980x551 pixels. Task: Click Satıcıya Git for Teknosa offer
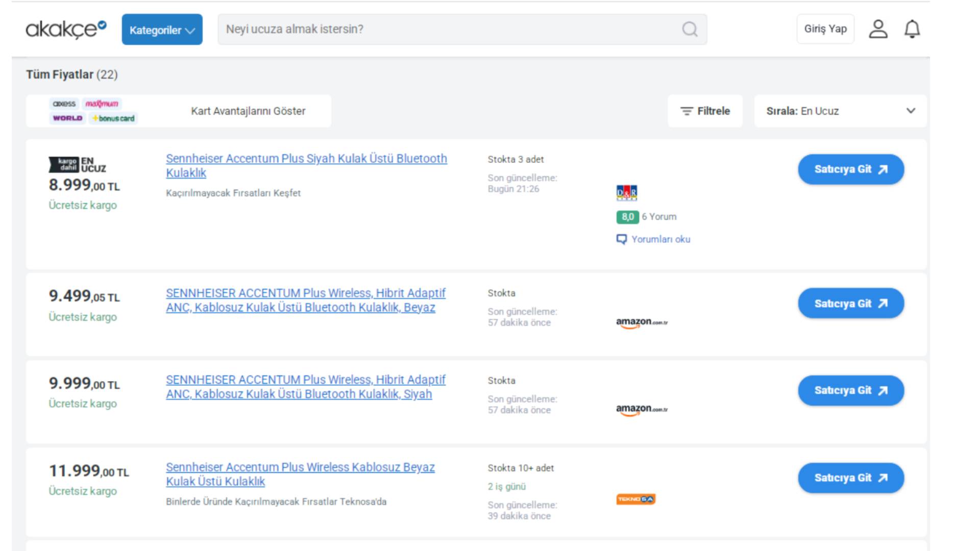[x=851, y=478]
